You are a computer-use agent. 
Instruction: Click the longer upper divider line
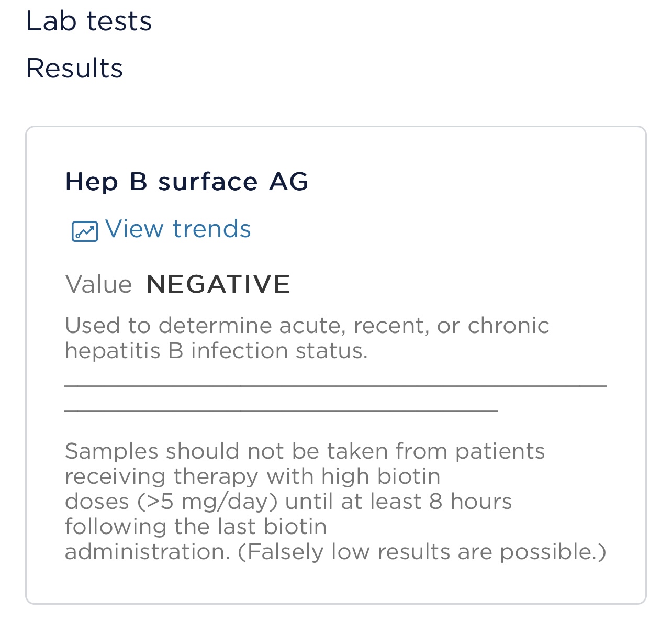pos(335,386)
